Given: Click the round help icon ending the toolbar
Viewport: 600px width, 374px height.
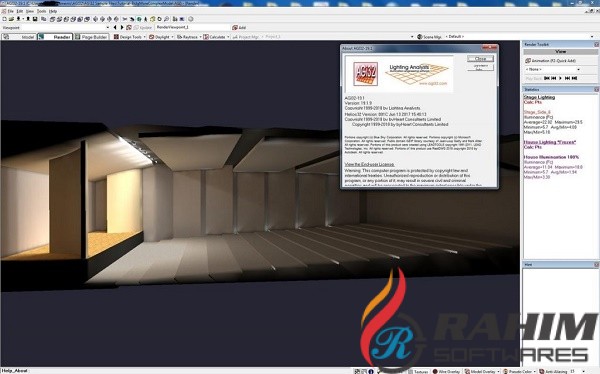Looking at the screenshot, I should (x=190, y=19).
